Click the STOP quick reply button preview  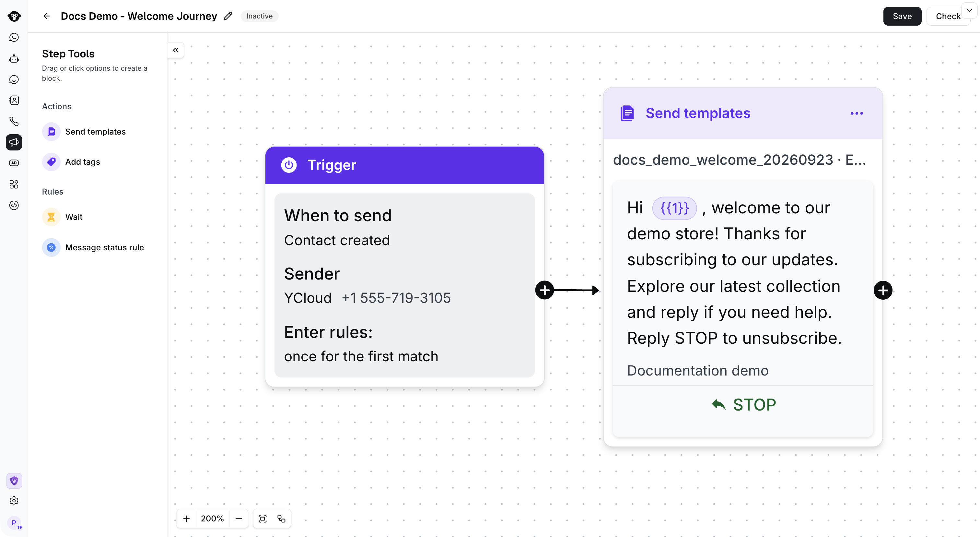pyautogui.click(x=743, y=405)
